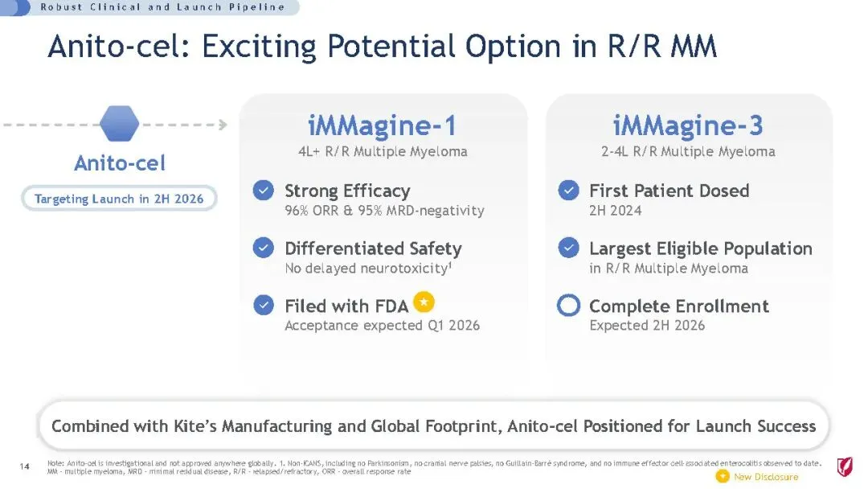Viewport: 868px width, 489px height.
Task: Click the checkmark beside First Patient Dosed
Action: 568,190
